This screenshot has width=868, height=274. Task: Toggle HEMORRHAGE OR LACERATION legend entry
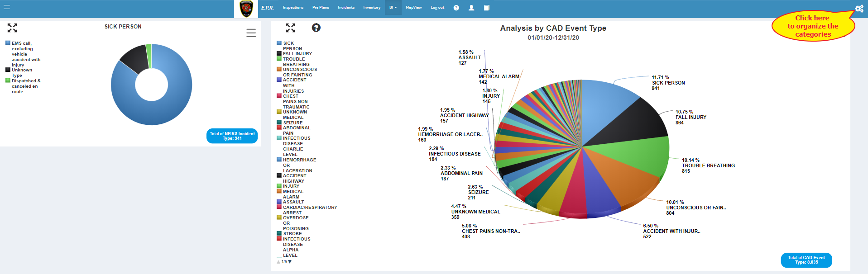point(297,165)
